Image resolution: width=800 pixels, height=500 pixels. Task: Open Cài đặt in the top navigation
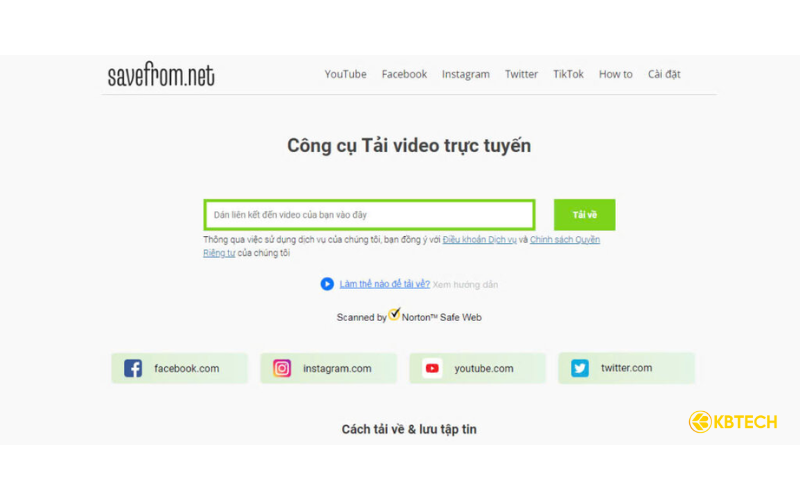point(664,74)
